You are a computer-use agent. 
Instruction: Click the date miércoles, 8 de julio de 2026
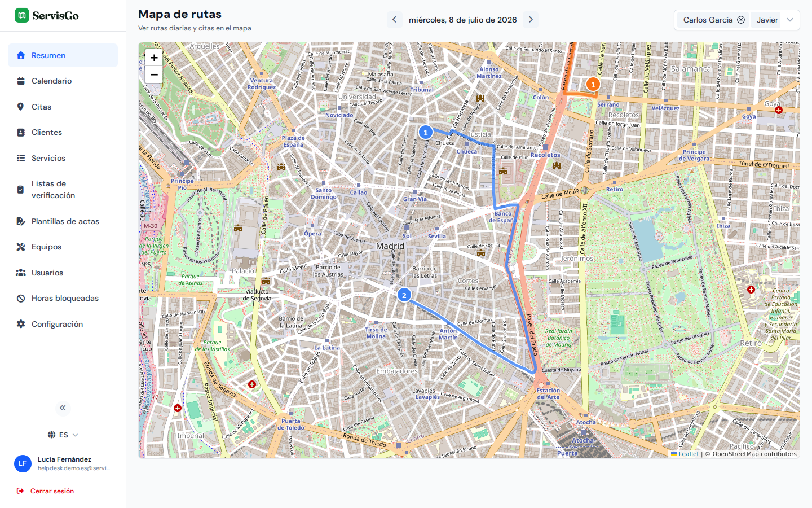click(x=462, y=20)
